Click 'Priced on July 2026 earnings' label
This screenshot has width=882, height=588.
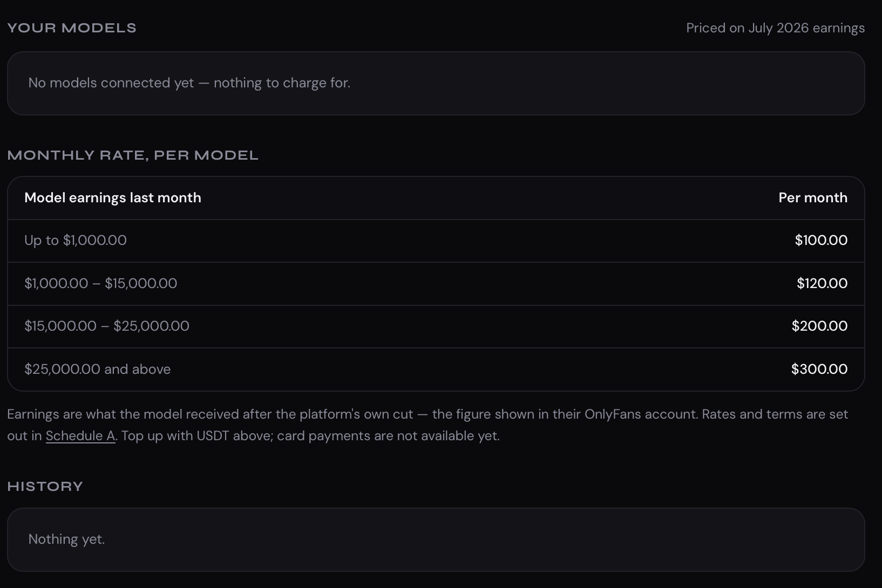775,28
